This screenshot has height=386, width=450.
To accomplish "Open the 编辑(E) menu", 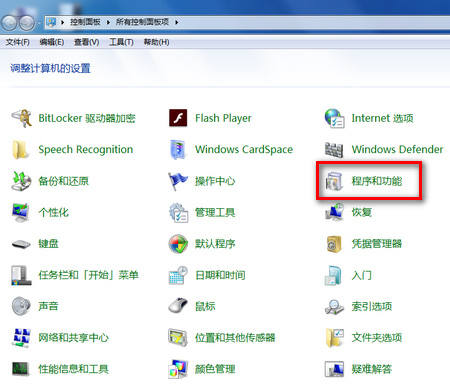I will coord(52,42).
